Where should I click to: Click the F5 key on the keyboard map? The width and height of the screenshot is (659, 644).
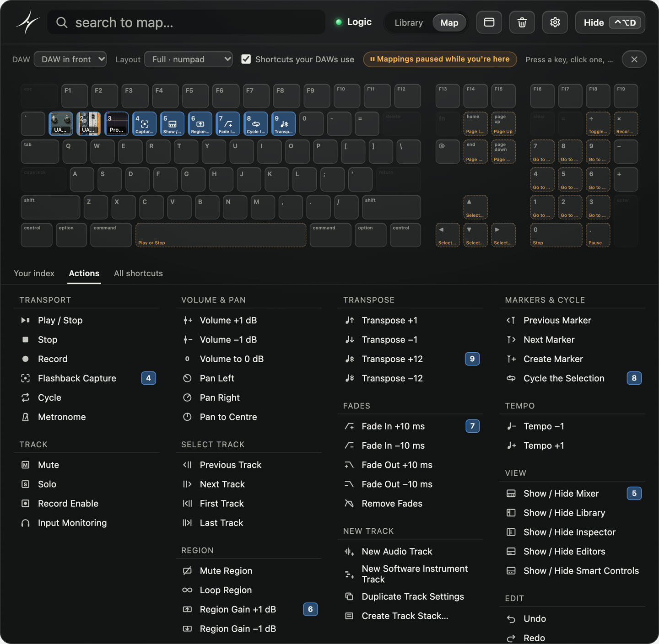pos(195,96)
